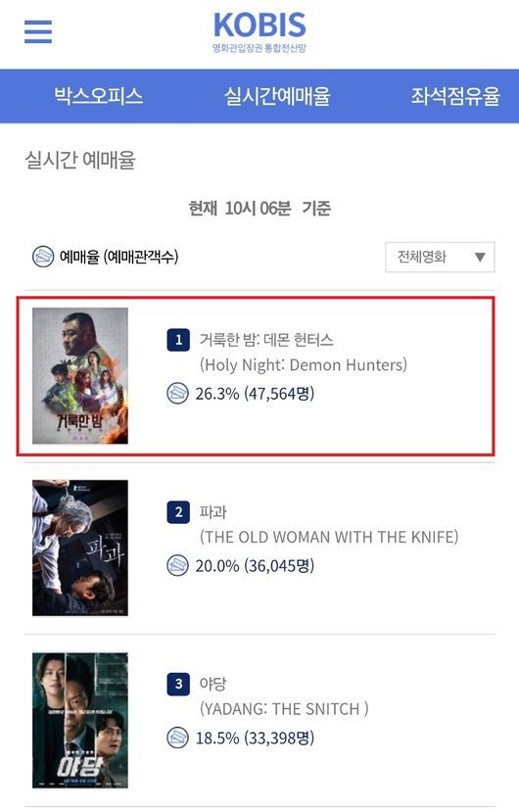Open 거룩한 밤: 데몬 헌터스 movie title
Viewport: 519px width, 812px height.
click(x=266, y=340)
